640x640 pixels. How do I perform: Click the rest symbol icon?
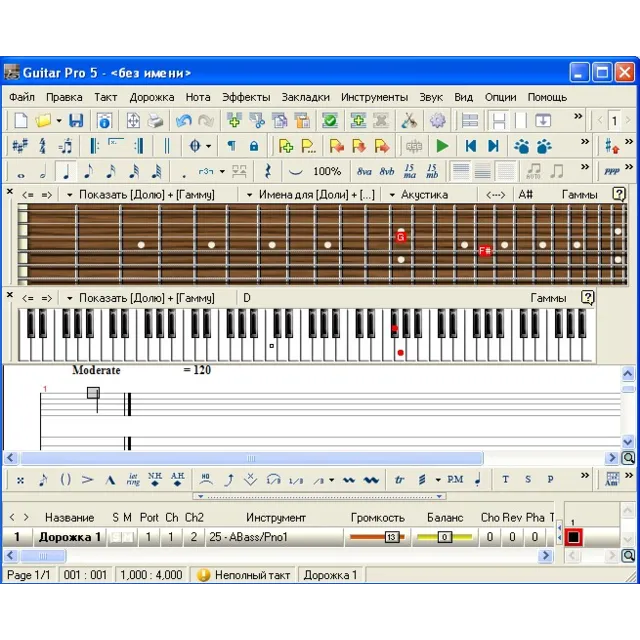pyautogui.click(x=268, y=171)
